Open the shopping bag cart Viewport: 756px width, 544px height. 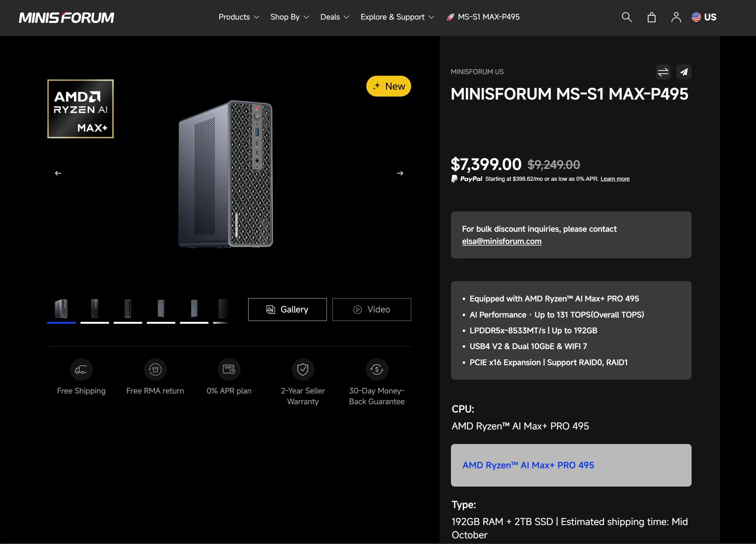651,17
